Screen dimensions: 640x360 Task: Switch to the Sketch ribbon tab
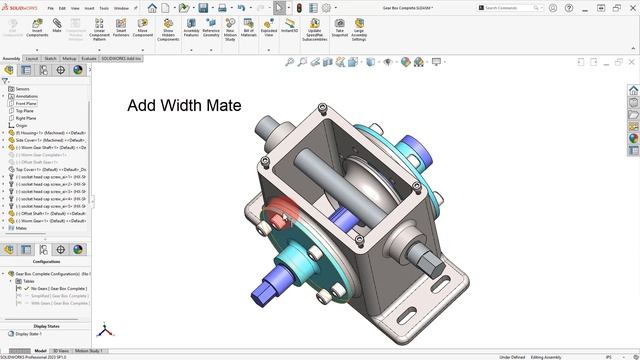[x=50, y=59]
